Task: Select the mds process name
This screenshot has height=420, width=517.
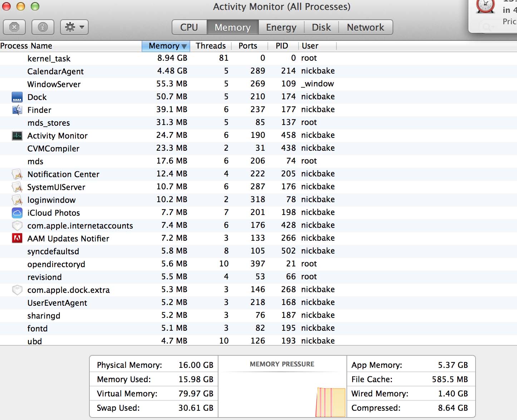Action: pos(35,161)
